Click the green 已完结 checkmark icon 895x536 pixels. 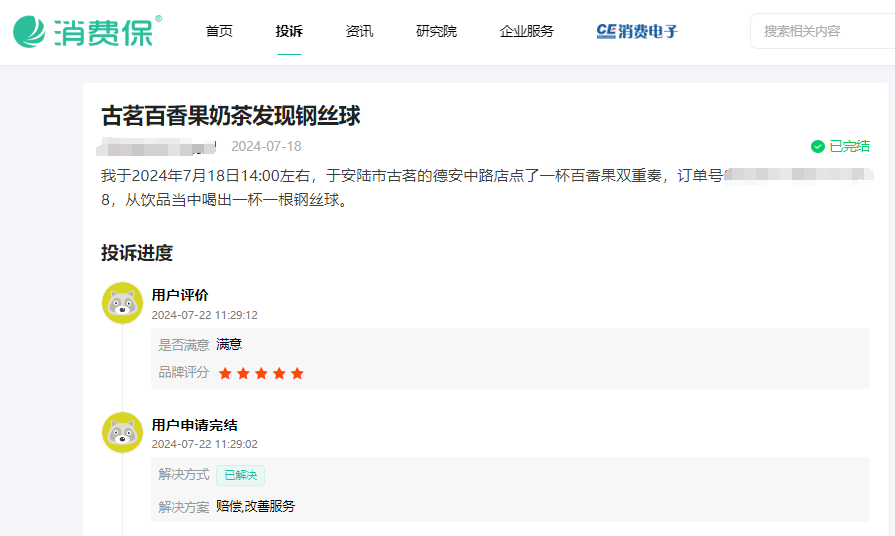[817, 147]
